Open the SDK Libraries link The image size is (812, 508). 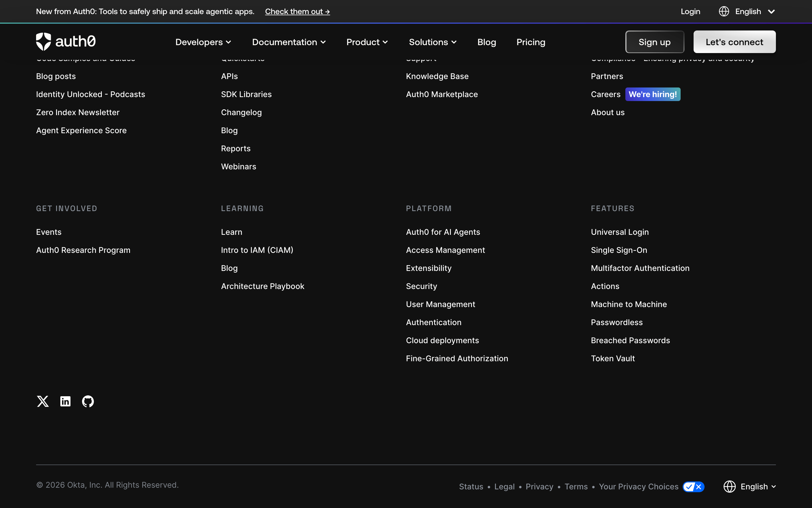click(246, 94)
